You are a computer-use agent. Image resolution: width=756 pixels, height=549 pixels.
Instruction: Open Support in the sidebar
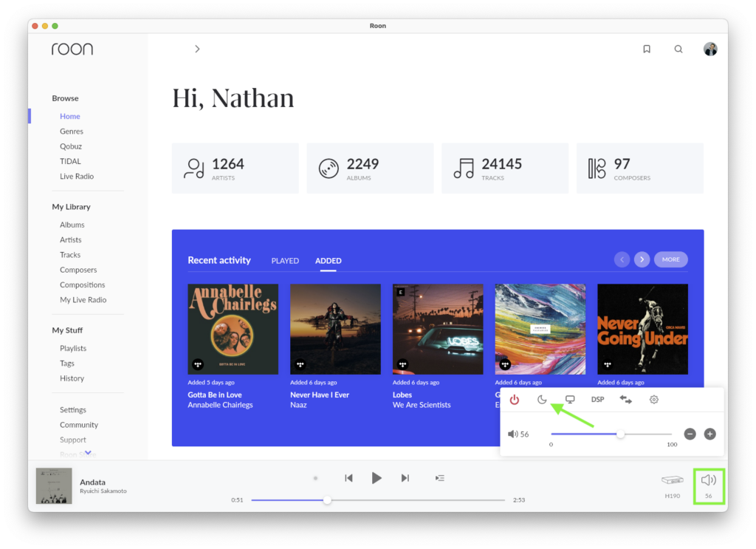coord(73,440)
